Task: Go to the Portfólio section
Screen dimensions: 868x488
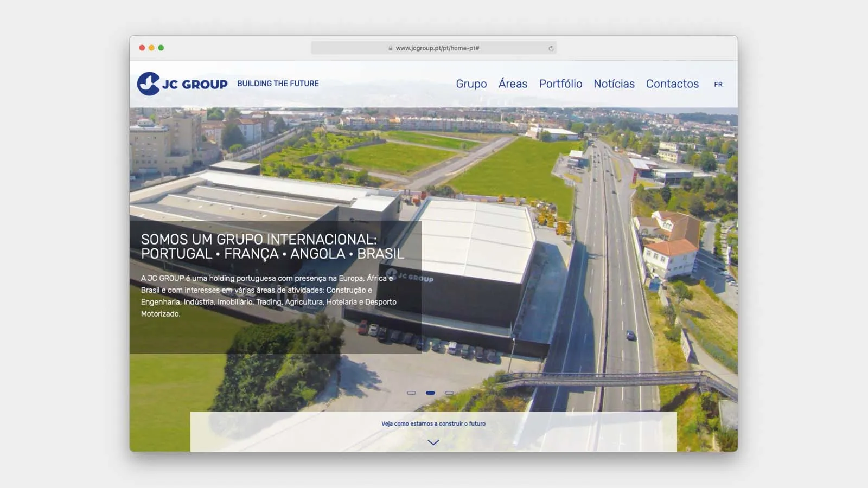Action: point(560,84)
